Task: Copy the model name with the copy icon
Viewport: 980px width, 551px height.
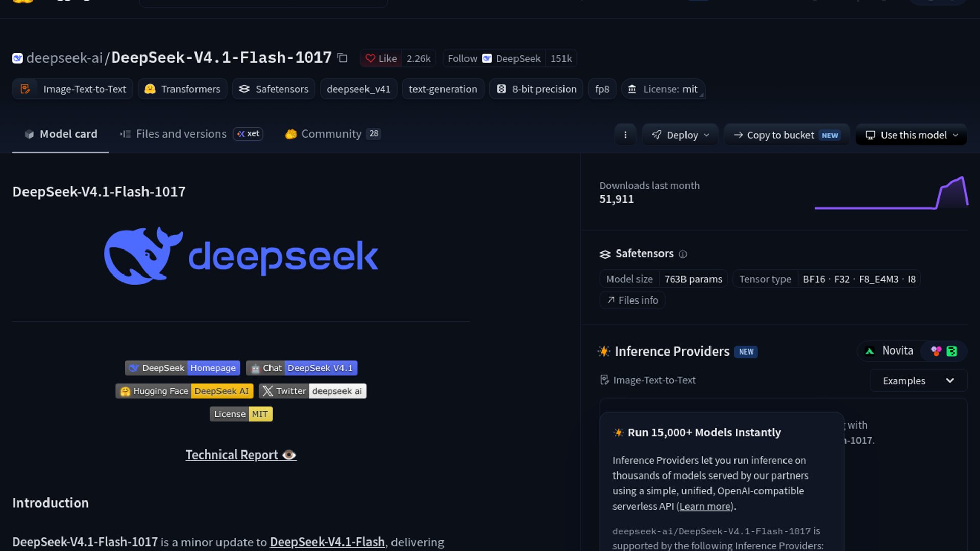Action: 342,58
